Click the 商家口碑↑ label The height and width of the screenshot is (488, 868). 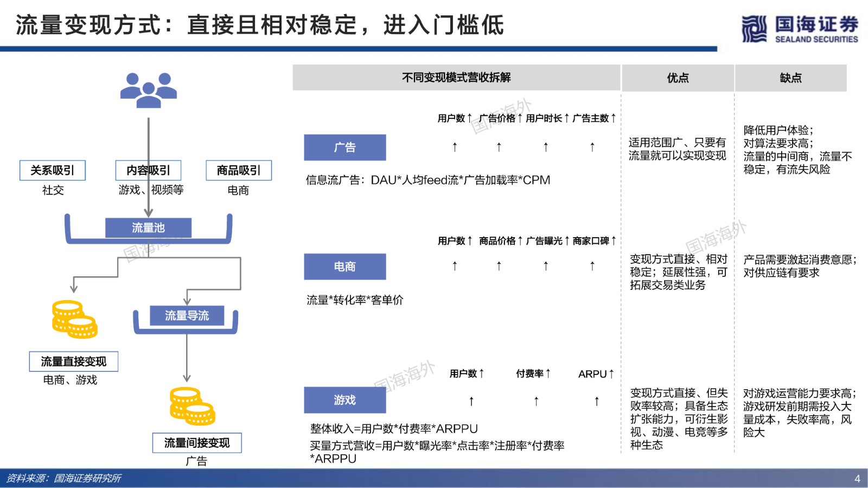pos(595,241)
